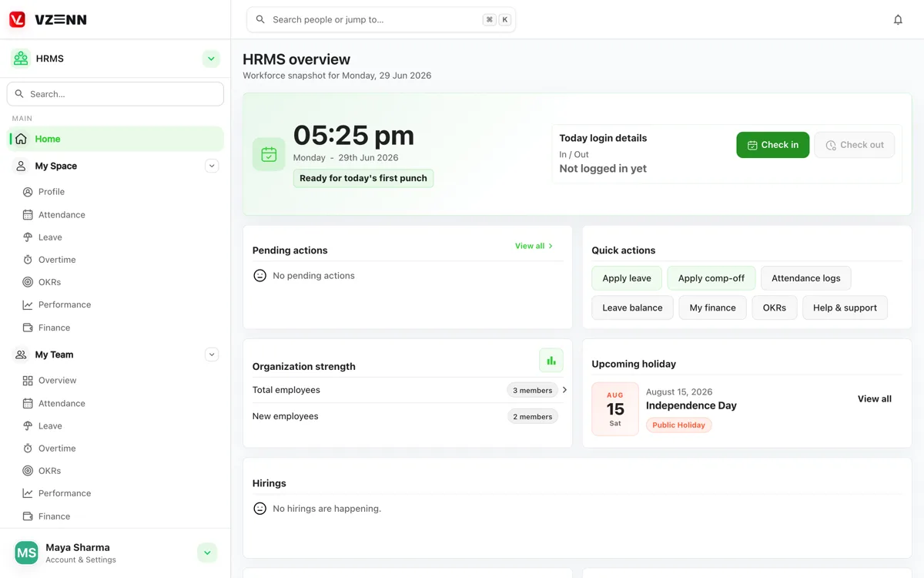This screenshot has height=578, width=924.
Task: Click Overtime stopwatch icon under My Space
Action: [28, 260]
